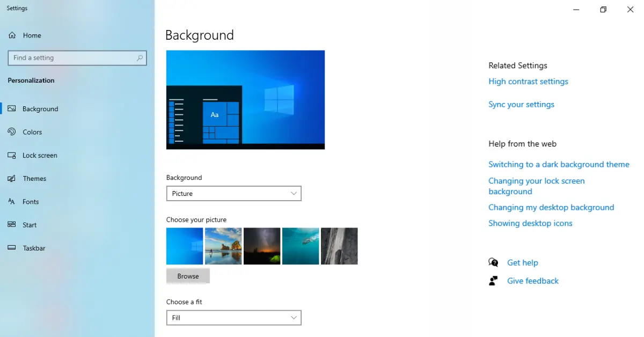Click the search magnifier icon

140,58
